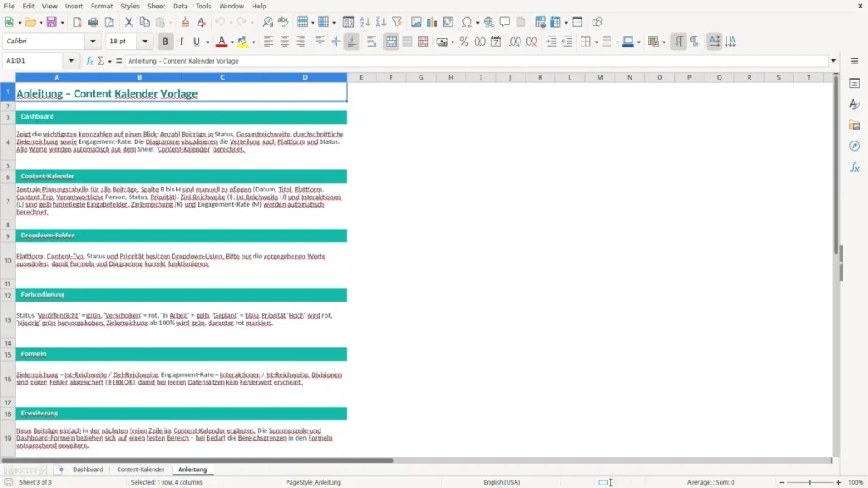
Task: Click the Sort Descending icon
Action: 381,22
